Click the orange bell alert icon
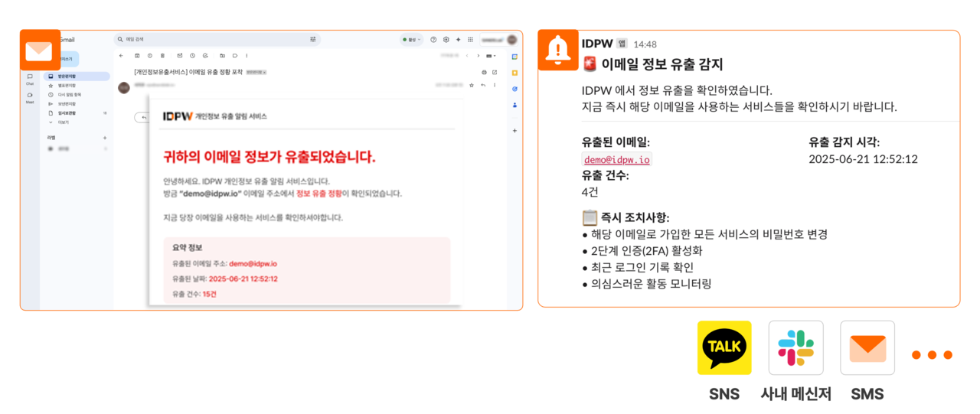This screenshot has height=414, width=980. click(558, 51)
